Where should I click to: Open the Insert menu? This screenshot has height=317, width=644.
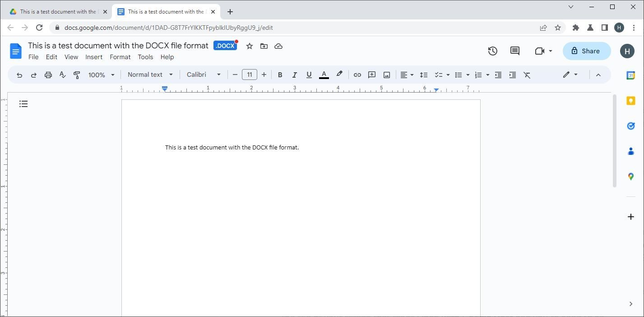[94, 57]
